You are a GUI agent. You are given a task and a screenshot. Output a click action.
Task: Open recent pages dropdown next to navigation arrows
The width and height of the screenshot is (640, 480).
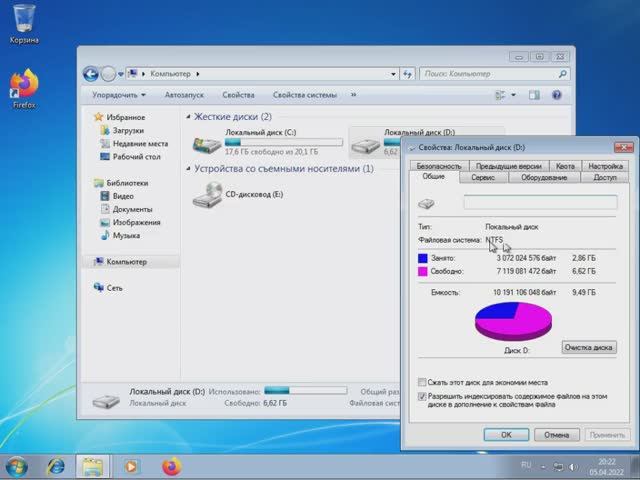pyautogui.click(x=121, y=74)
